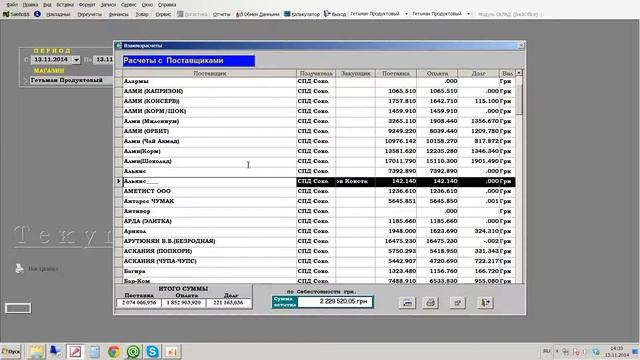Open the Товар toolbar menu
This screenshot has width=640, height=360.
click(142, 14)
